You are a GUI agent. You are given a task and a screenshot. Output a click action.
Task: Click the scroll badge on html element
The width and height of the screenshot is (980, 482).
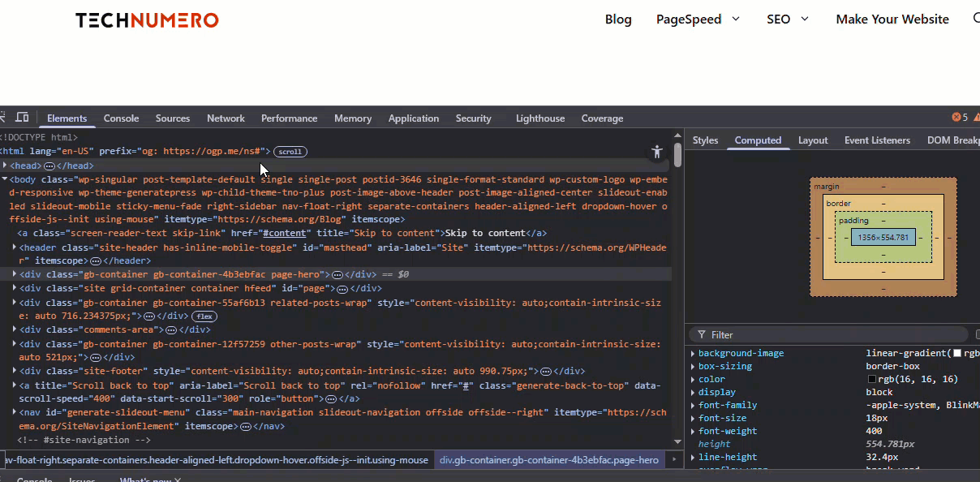pos(290,152)
